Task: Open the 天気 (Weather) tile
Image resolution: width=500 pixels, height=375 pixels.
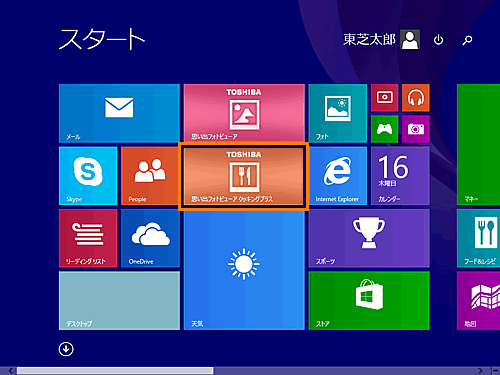Action: click(244, 269)
